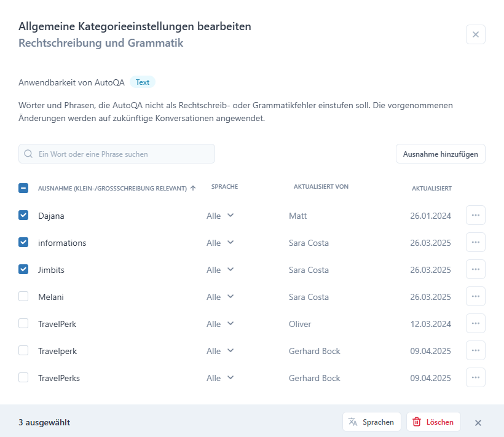Click the Text tag next to AutoQA

click(143, 82)
